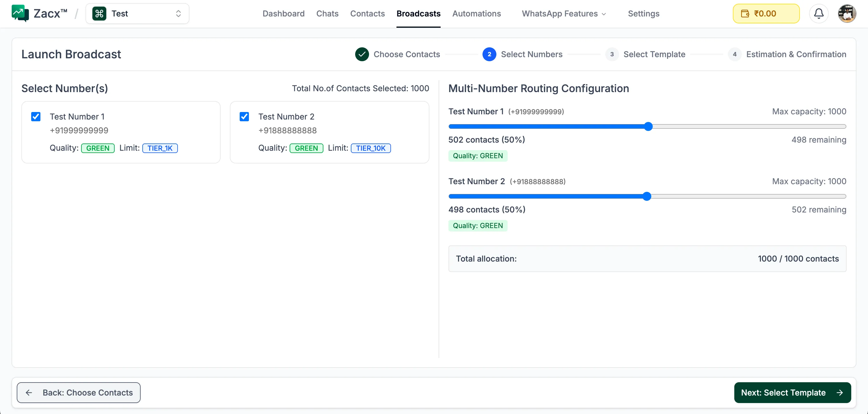The height and width of the screenshot is (414, 868).
Task: Click the Test Number 2 allocation slider handle
Action: point(647,196)
